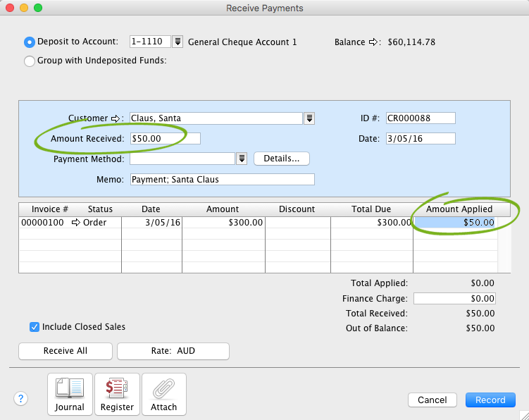
Task: Expand the Payment Method dropdown
Action: 242,159
